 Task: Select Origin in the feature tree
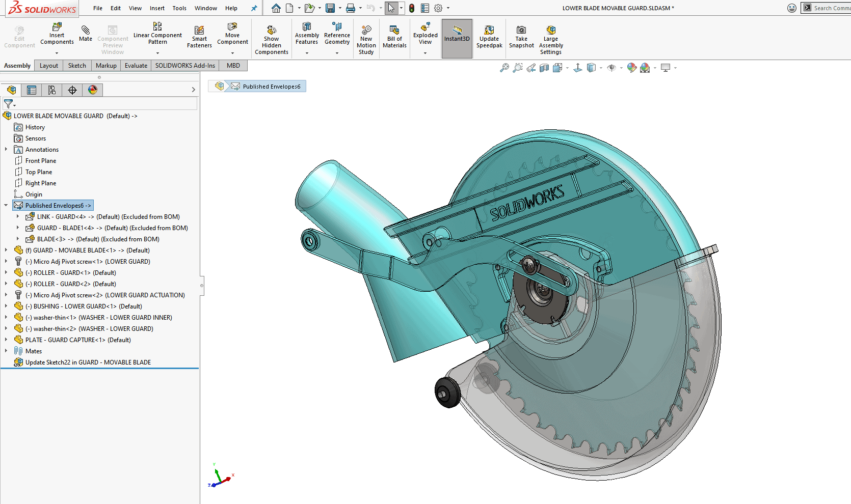[34, 194]
